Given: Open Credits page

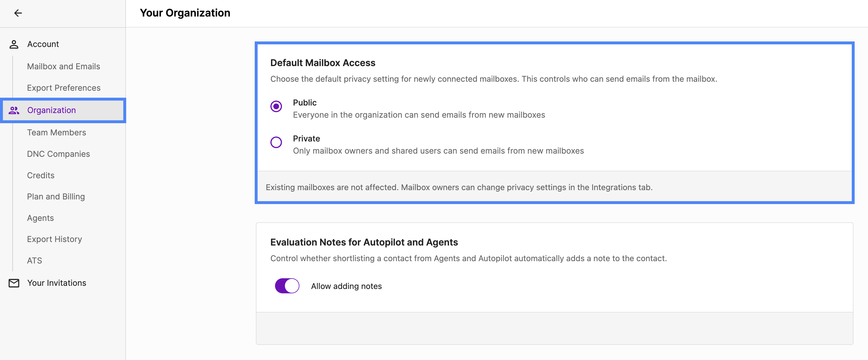Looking at the screenshot, I should tap(40, 175).
